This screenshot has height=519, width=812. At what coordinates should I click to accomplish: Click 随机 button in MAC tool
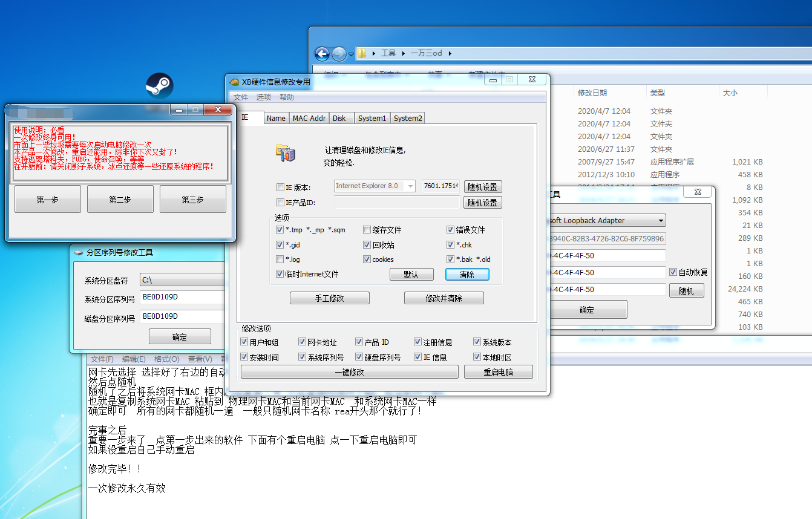(x=687, y=291)
